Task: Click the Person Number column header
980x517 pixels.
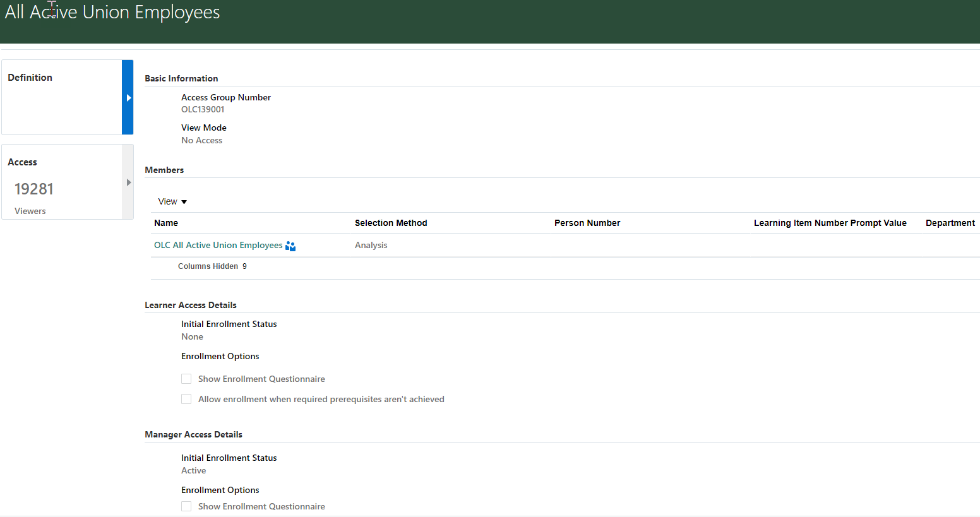Action: point(587,223)
